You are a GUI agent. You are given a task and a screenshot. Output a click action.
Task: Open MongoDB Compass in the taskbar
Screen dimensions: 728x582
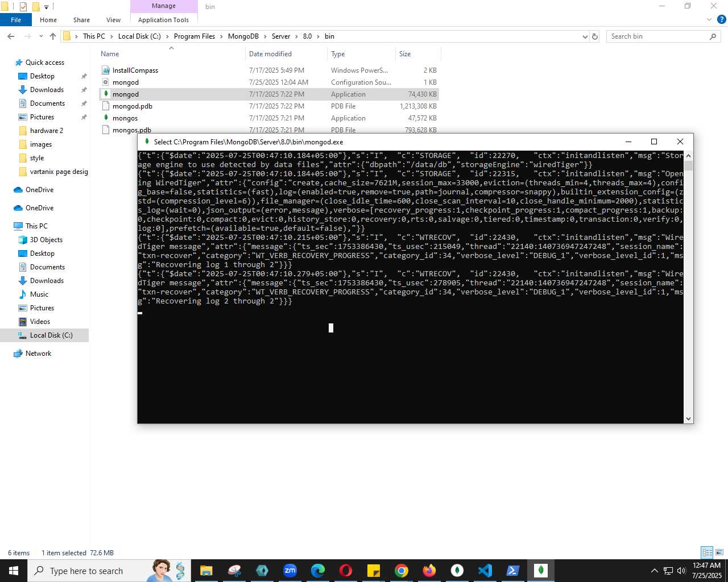pos(457,571)
